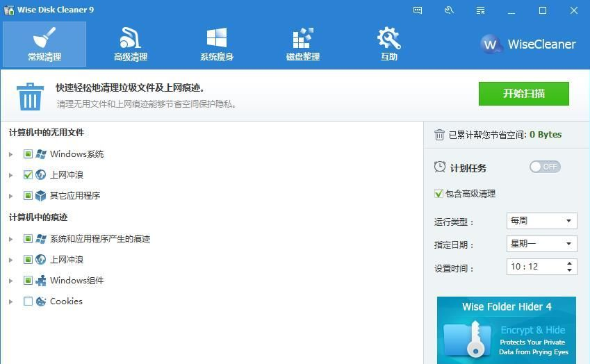Viewport: 590px width, 364px height.
Task: Toggle 上网冲浪 checkbox under 计算机中的痕迹
Action: [28, 259]
